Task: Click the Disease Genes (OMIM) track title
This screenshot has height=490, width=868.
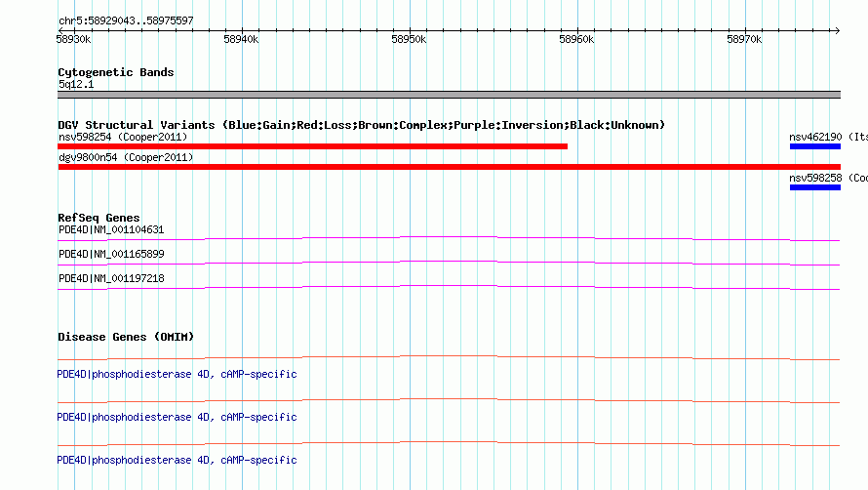Action: [126, 337]
